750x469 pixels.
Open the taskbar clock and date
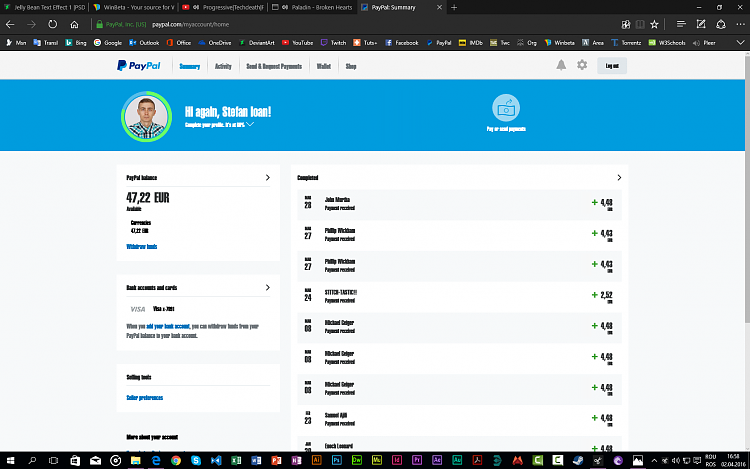tap(733, 460)
